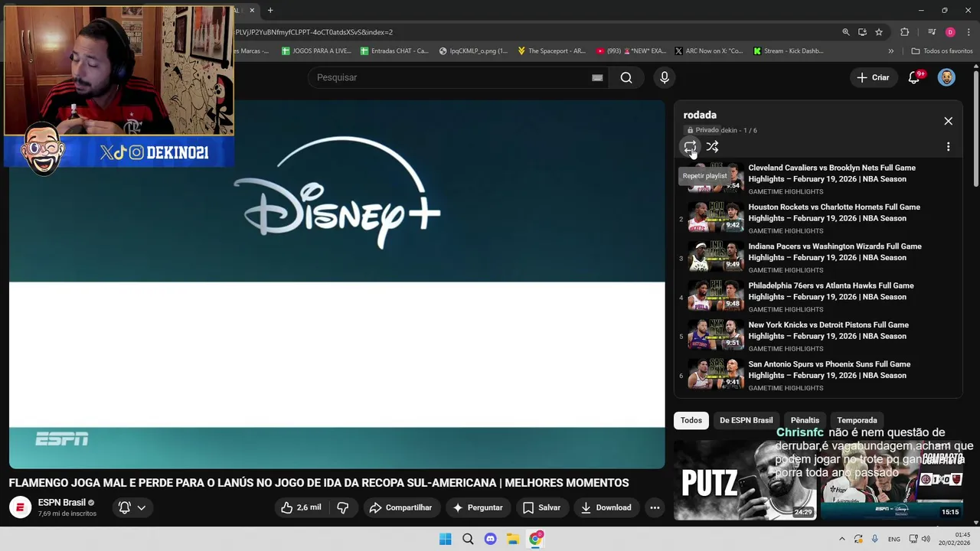
Task: Bookmark this page with the star icon
Action: tap(879, 32)
